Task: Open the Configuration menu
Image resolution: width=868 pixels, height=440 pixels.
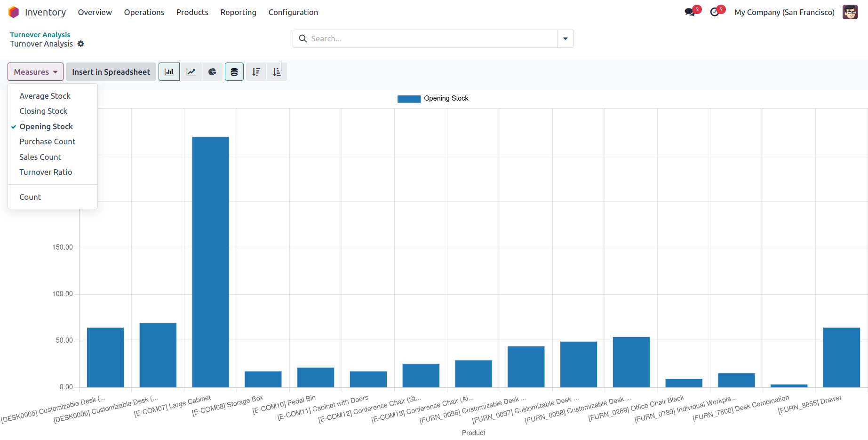Action: pyautogui.click(x=293, y=12)
